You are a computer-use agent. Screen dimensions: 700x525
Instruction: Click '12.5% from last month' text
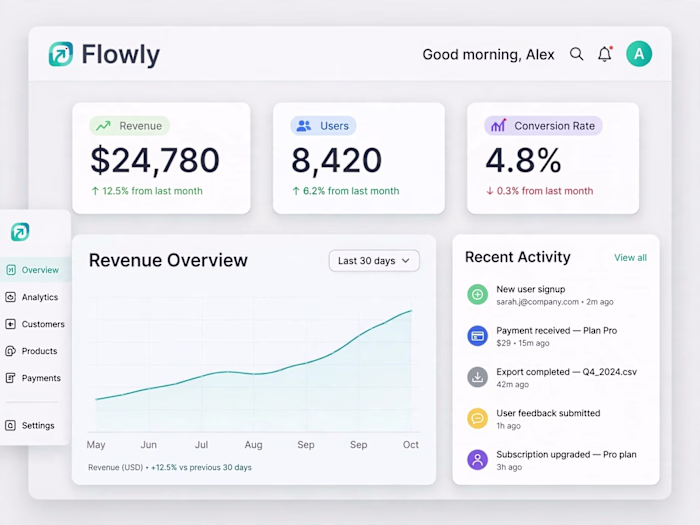click(x=152, y=191)
